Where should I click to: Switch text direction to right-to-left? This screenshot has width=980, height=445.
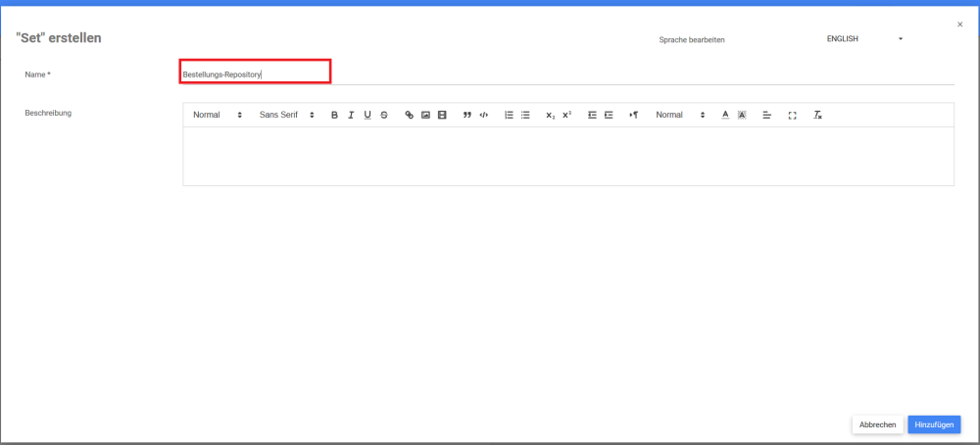pos(634,115)
